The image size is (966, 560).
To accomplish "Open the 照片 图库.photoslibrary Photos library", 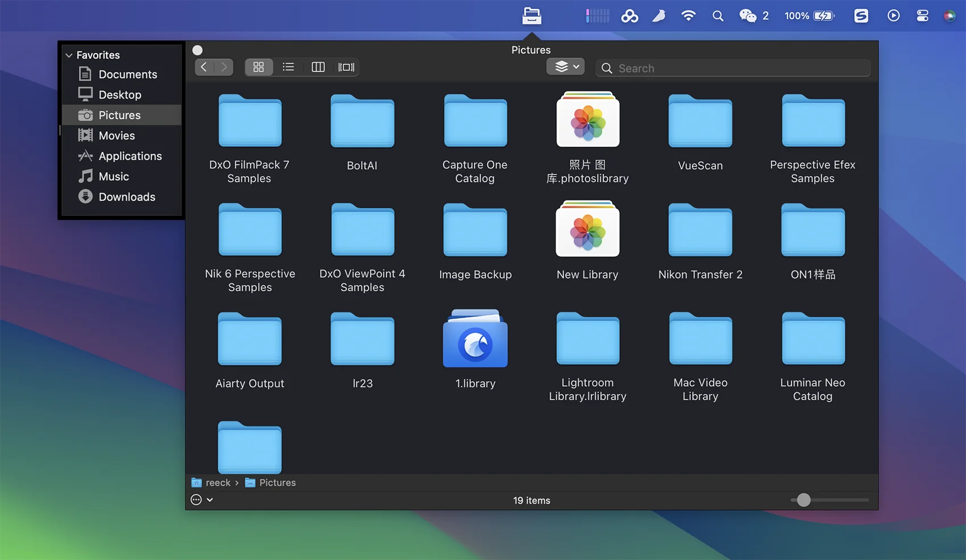I will coord(588,119).
